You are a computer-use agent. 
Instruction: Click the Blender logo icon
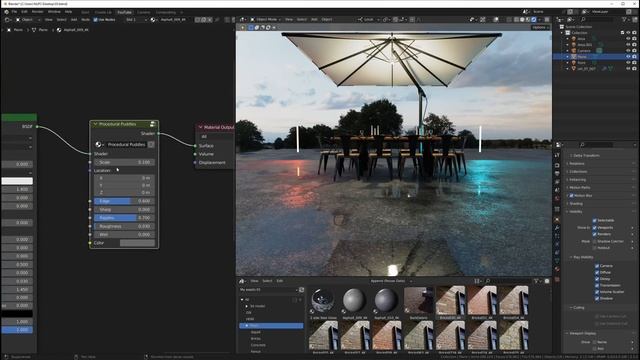[x=6, y=12]
